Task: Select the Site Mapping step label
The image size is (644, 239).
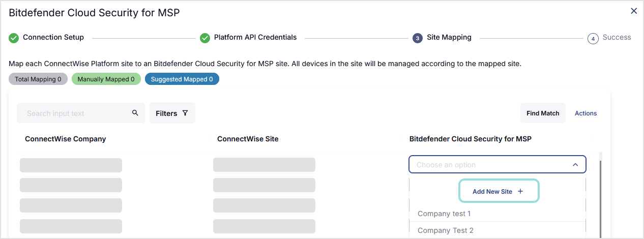Action: [449, 37]
